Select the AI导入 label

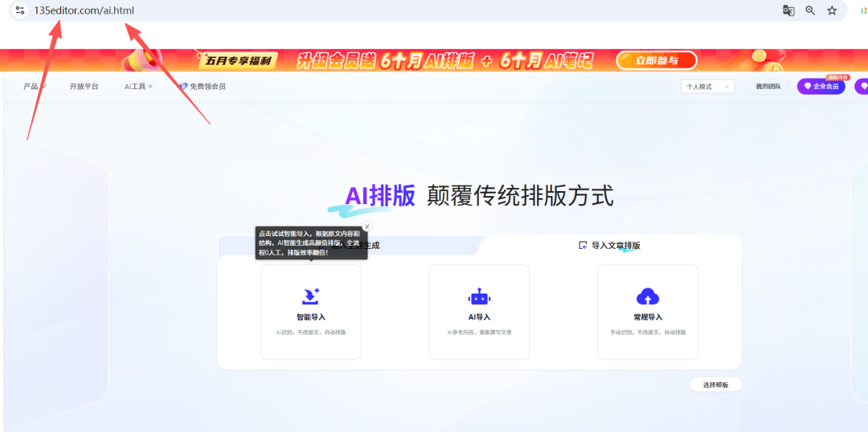click(x=479, y=317)
